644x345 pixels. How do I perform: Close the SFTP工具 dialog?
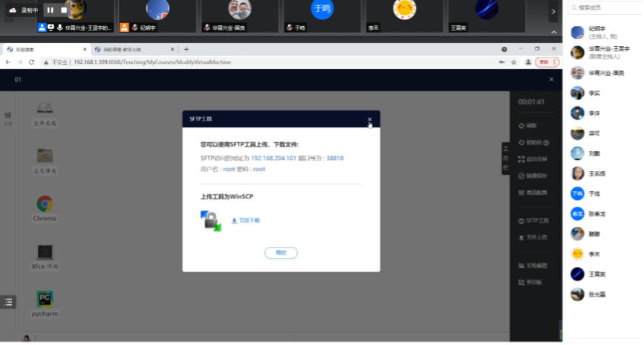pos(369,119)
